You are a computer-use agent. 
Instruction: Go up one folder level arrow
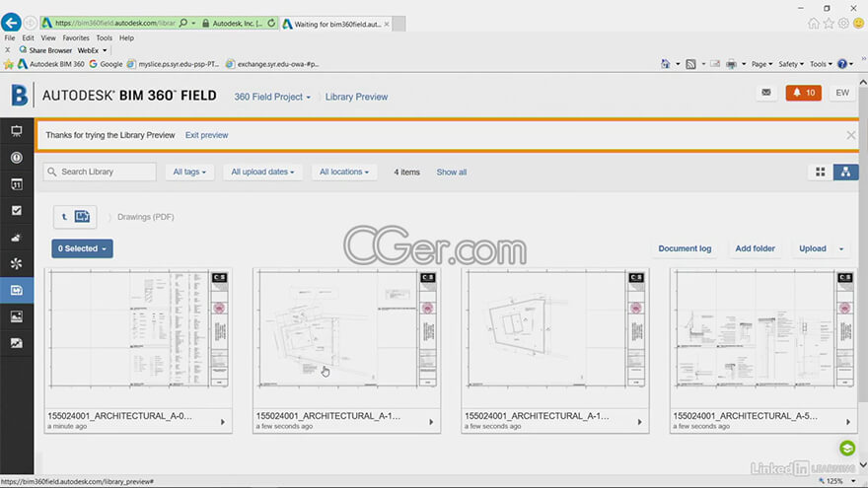tap(64, 217)
